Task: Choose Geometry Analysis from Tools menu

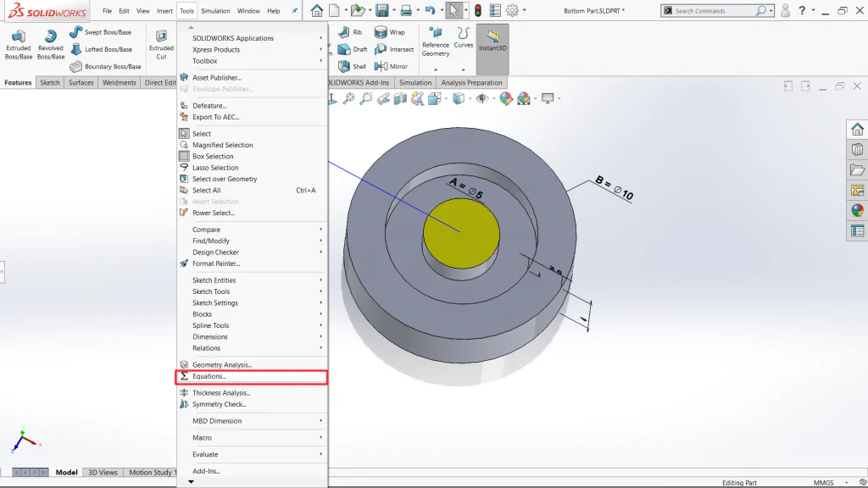Action: 253,365
